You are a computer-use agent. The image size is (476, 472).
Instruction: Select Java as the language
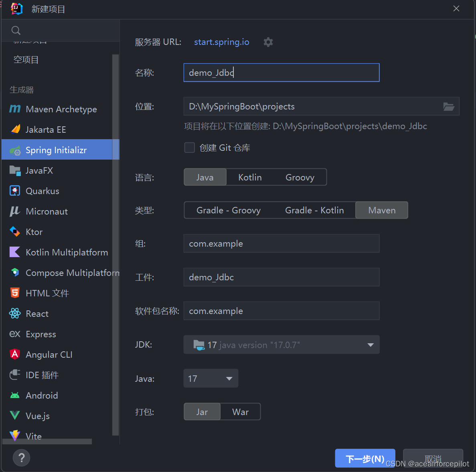click(x=205, y=177)
